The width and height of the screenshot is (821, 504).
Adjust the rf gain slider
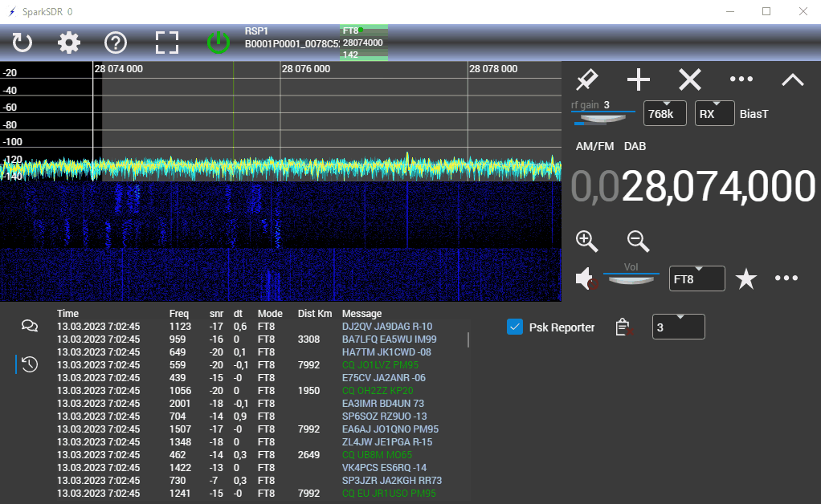[603, 118]
